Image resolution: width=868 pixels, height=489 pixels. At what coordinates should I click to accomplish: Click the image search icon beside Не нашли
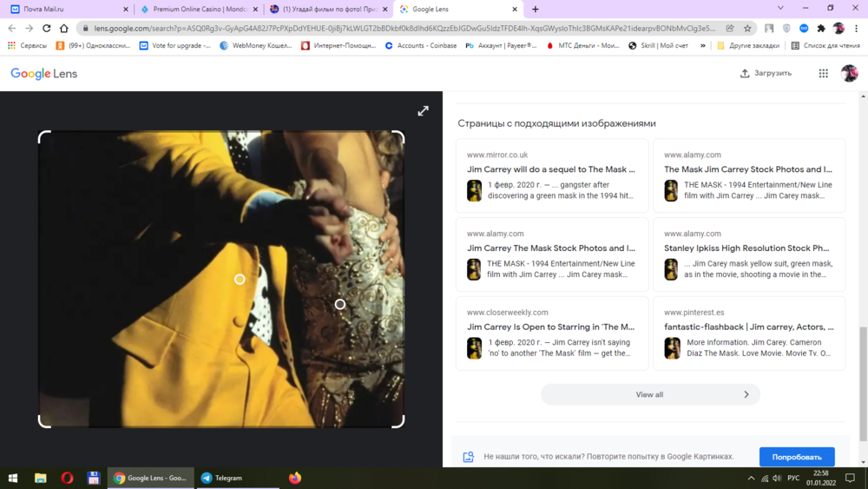[x=469, y=456]
